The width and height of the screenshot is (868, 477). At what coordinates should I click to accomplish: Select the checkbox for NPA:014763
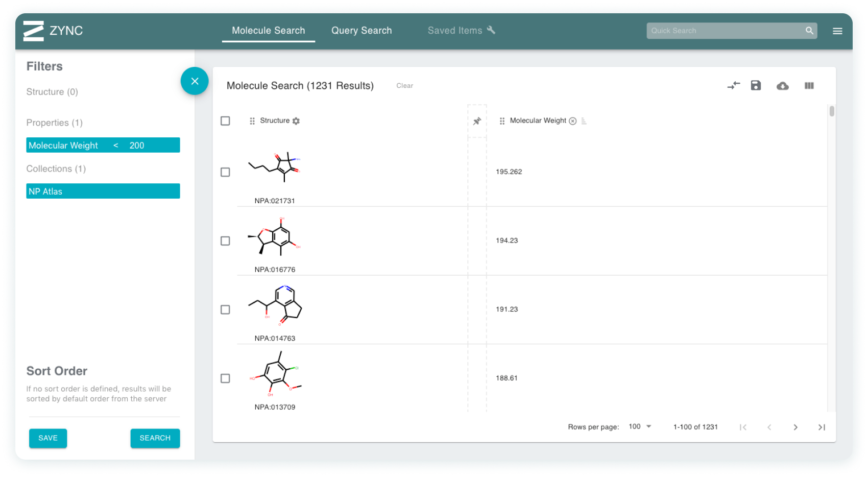tap(225, 309)
